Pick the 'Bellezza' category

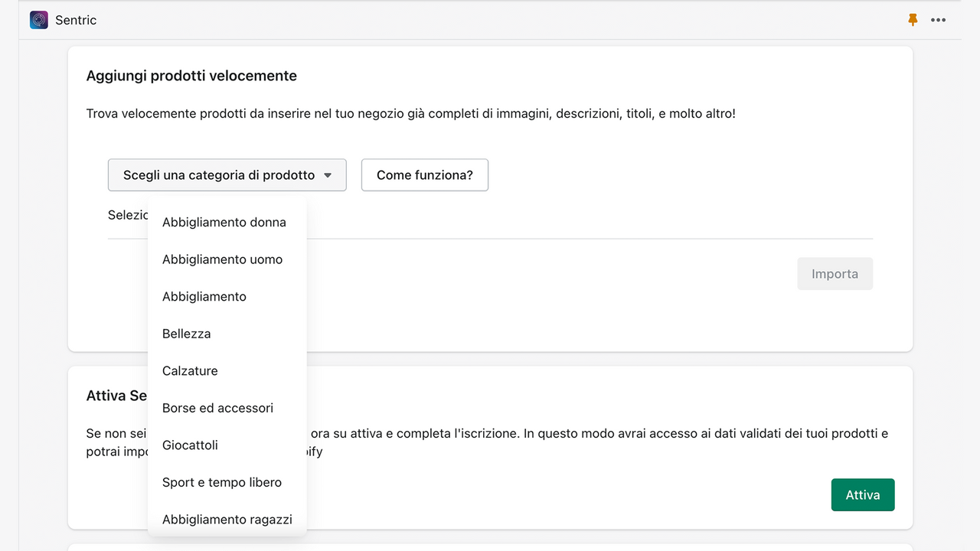pyautogui.click(x=227, y=334)
